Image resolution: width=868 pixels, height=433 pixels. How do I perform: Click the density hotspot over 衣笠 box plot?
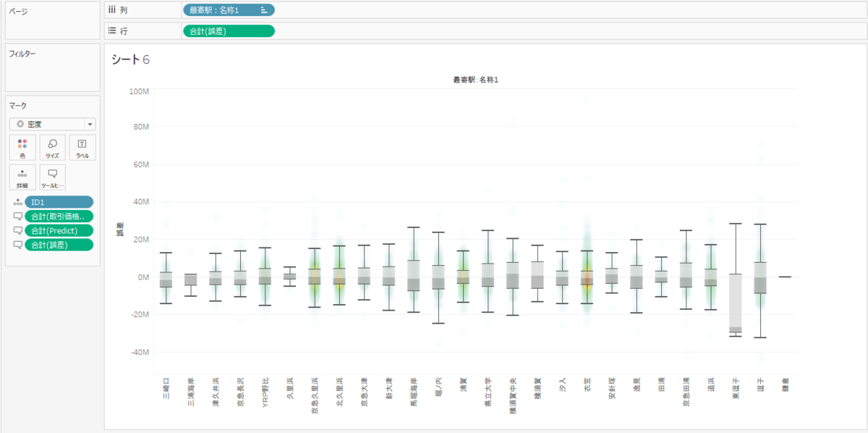tap(587, 279)
